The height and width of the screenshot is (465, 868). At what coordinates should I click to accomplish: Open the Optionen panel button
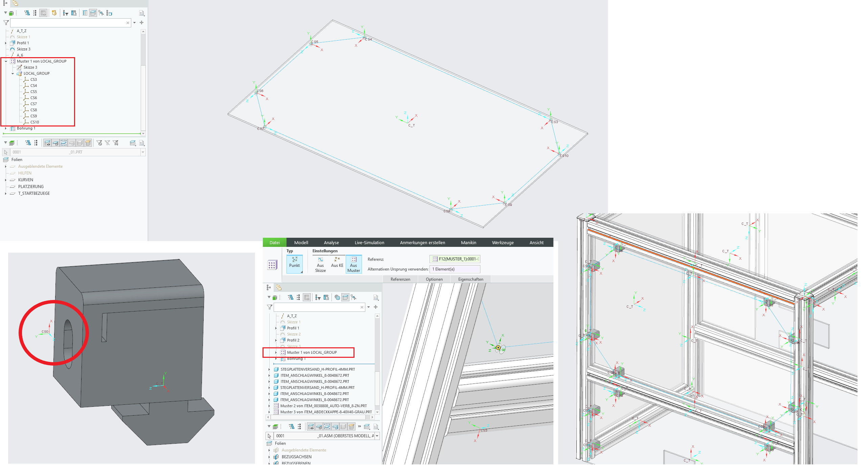[x=434, y=279]
